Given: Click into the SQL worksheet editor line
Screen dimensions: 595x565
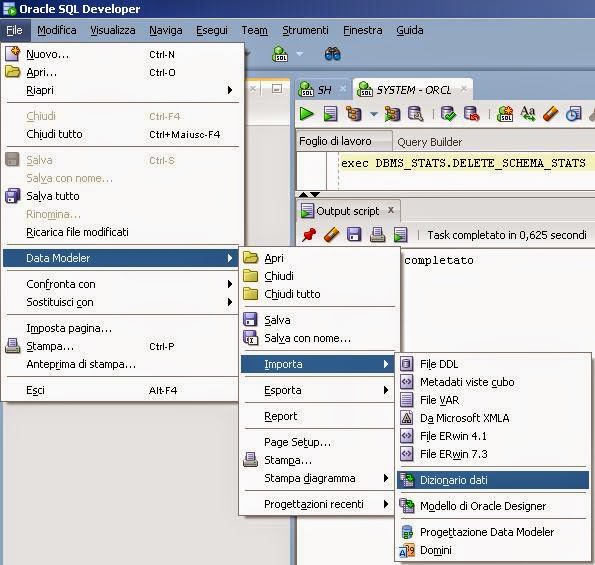Looking at the screenshot, I should tap(463, 163).
